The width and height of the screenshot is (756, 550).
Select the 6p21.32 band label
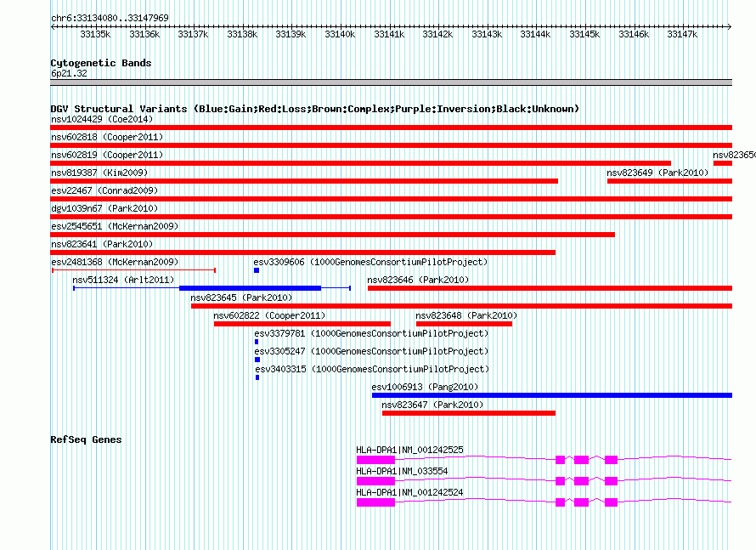click(69, 73)
